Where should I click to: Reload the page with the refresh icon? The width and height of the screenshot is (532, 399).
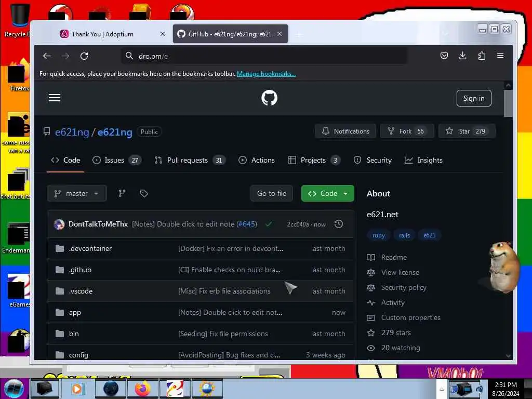coord(84,56)
